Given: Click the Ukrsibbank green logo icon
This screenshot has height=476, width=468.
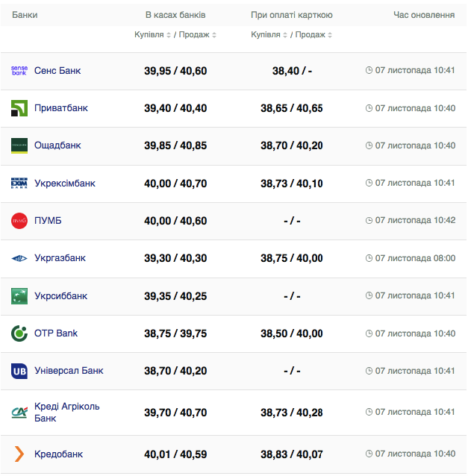Looking at the screenshot, I should (x=19, y=296).
